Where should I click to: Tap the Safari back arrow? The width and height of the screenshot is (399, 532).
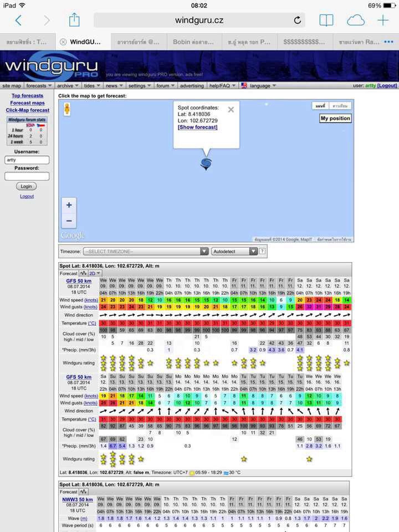coord(19,21)
